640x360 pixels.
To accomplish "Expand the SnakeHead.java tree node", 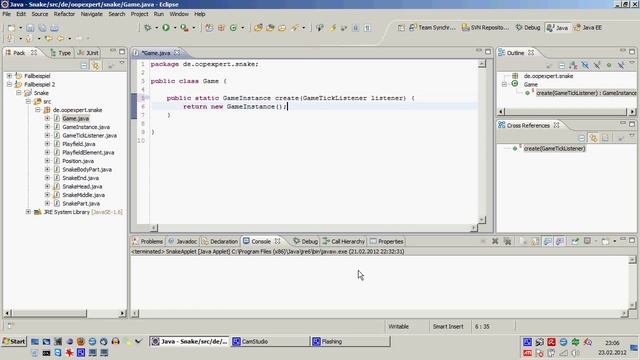I will (47, 186).
